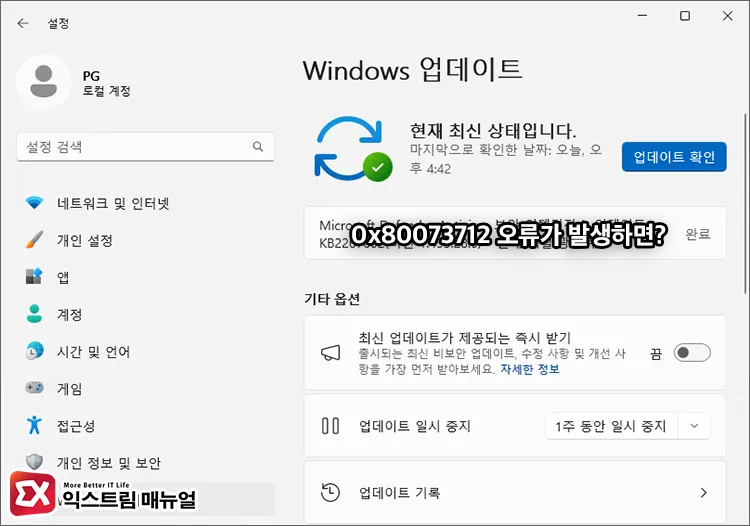
Task: Close the settings window
Action: click(728, 16)
